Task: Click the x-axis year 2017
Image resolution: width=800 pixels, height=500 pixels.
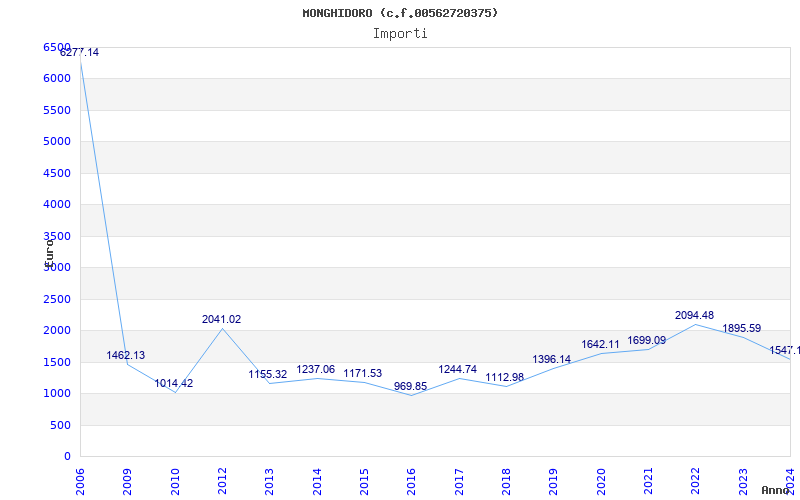Action: [459, 482]
